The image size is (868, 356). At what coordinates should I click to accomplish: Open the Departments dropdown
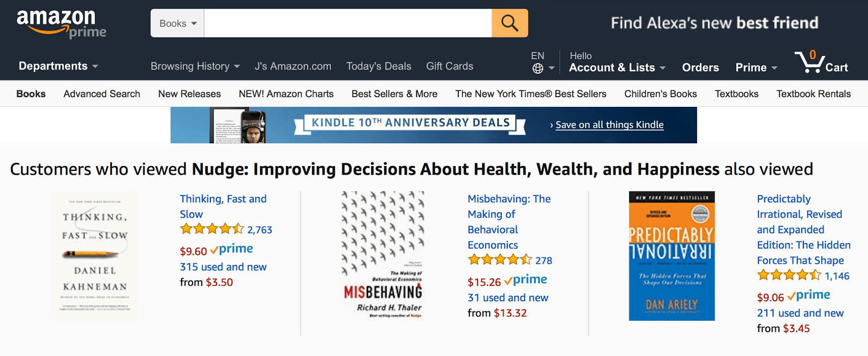coord(57,66)
